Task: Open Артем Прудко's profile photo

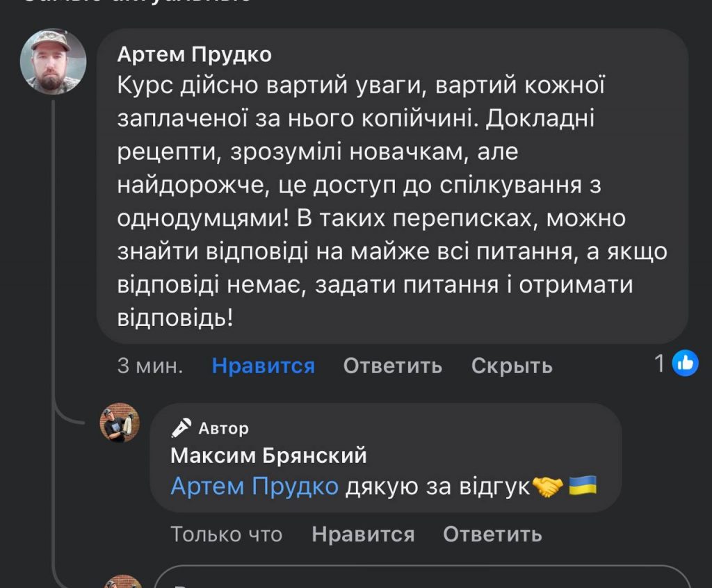Action: pyautogui.click(x=53, y=62)
